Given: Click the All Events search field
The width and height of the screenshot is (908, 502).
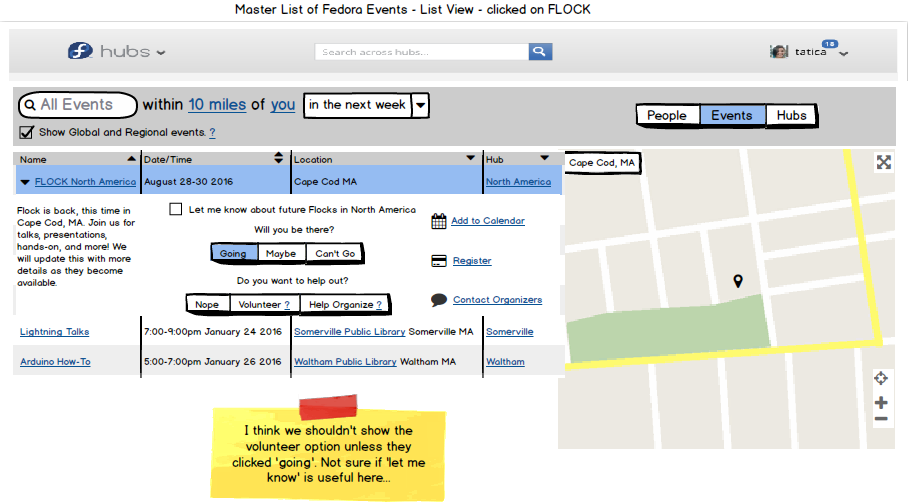Looking at the screenshot, I should click(78, 105).
